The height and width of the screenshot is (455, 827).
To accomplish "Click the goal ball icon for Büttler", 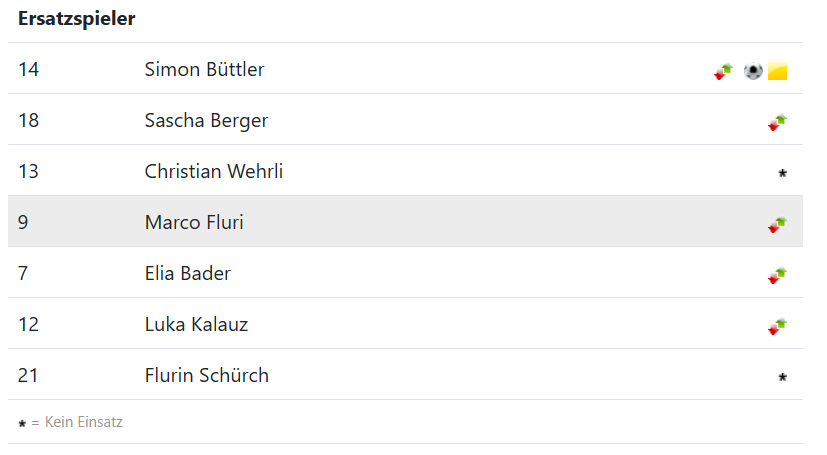I will pos(753,71).
